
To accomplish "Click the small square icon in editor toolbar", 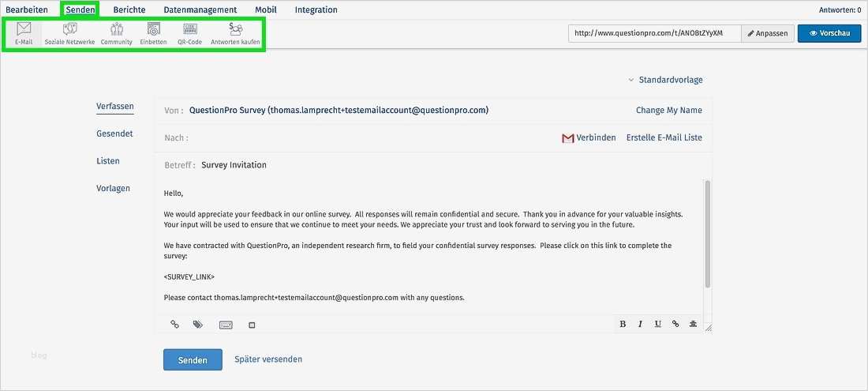I will coord(252,325).
